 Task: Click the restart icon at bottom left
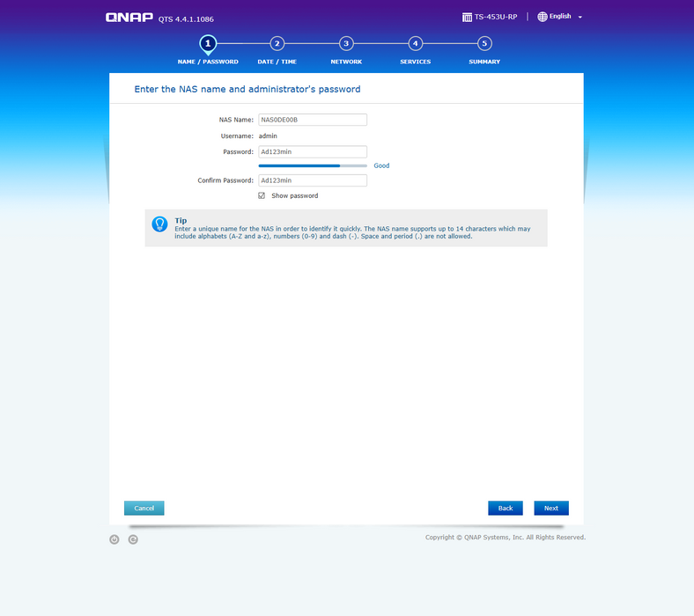(x=133, y=539)
